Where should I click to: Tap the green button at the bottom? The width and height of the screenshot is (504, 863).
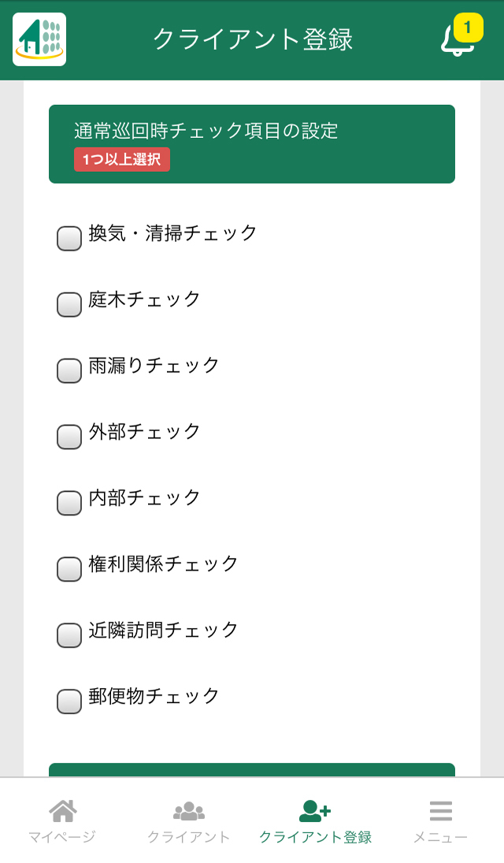point(252,768)
